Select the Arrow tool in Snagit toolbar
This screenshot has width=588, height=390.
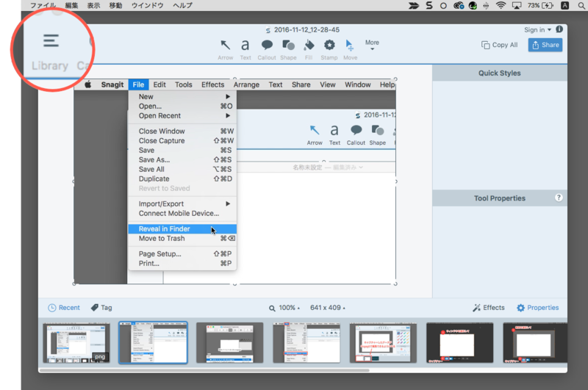coord(226,49)
